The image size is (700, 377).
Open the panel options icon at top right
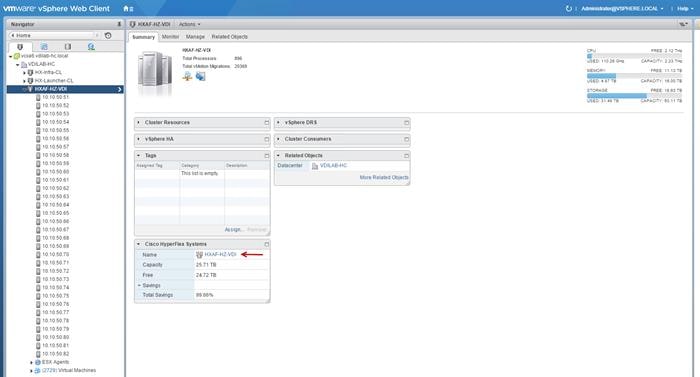(683, 24)
